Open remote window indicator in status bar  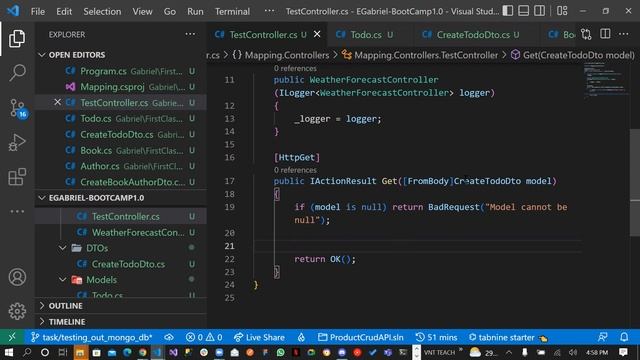[x=12, y=337]
